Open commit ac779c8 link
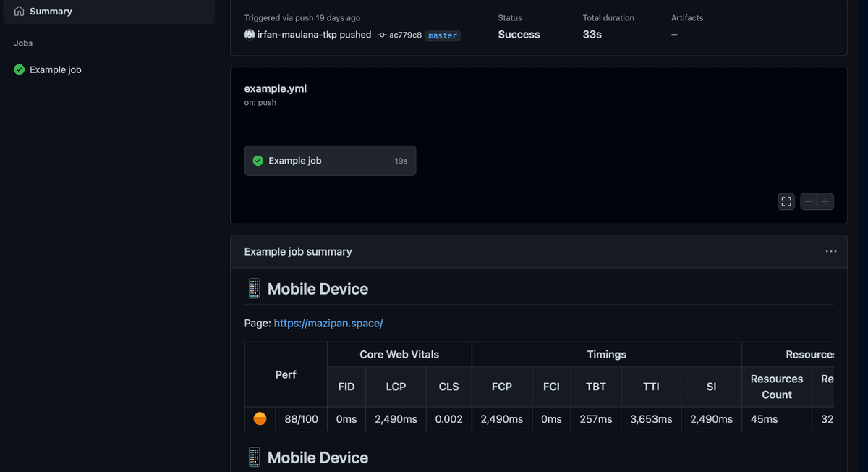 pos(405,35)
